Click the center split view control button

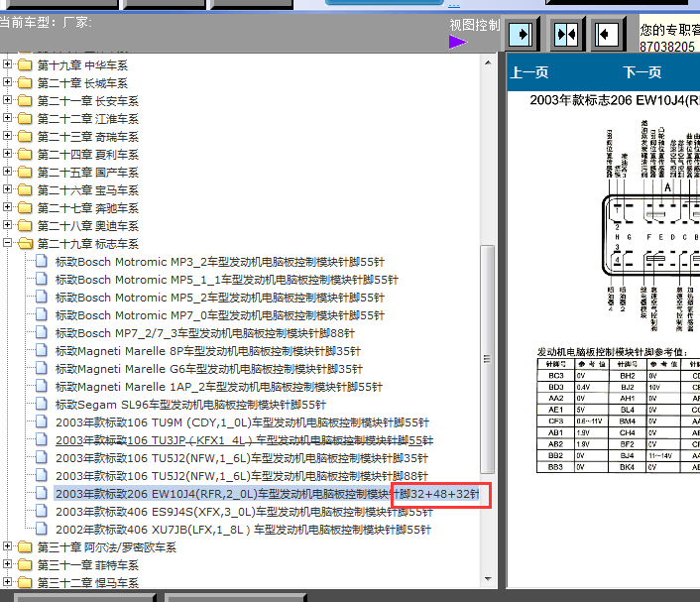click(x=565, y=35)
